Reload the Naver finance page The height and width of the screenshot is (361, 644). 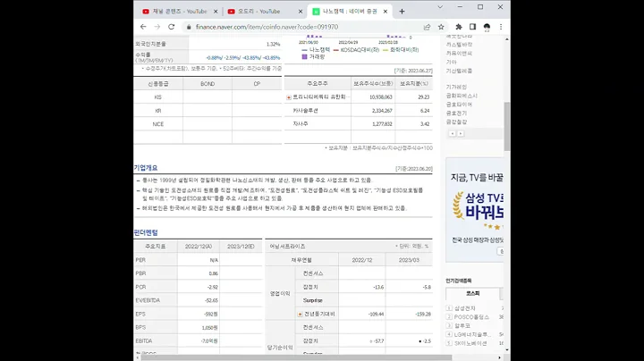171,27
